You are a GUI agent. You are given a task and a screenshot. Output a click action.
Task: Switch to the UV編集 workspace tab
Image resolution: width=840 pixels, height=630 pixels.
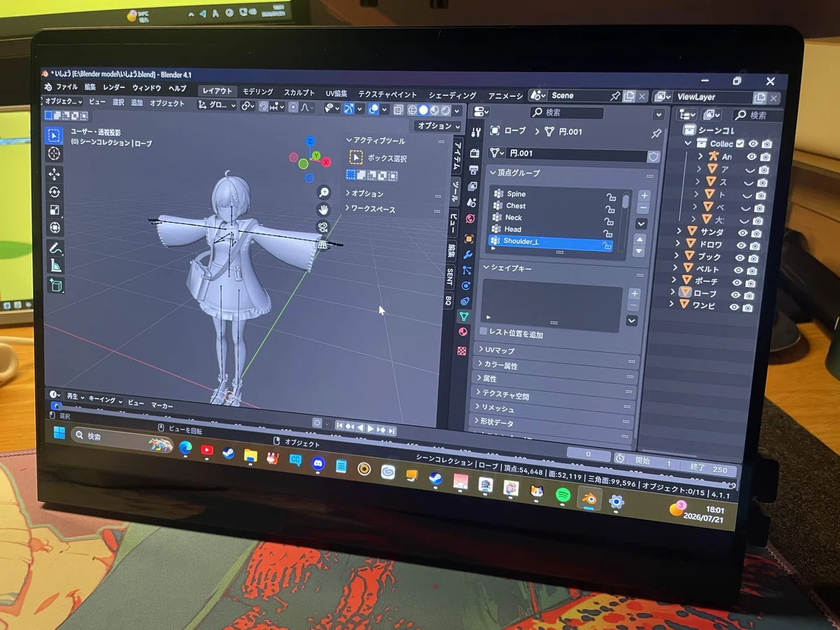tap(337, 93)
